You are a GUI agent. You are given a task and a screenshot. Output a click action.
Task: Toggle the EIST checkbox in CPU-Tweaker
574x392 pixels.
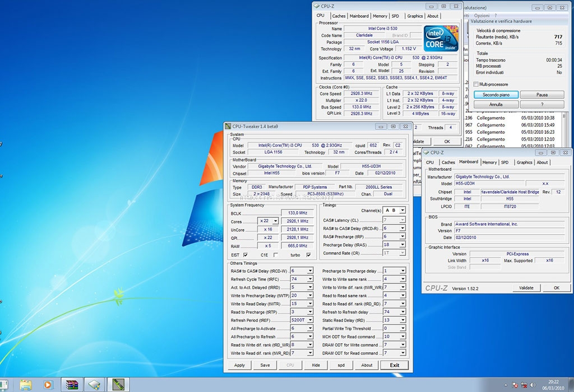point(246,255)
